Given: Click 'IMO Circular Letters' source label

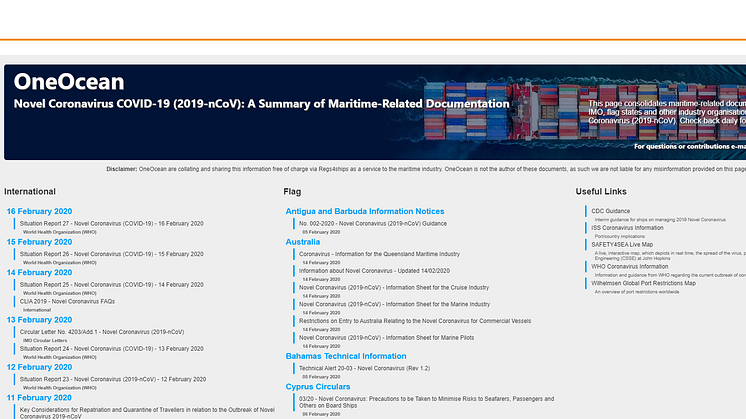Looking at the screenshot, I should (45, 341).
